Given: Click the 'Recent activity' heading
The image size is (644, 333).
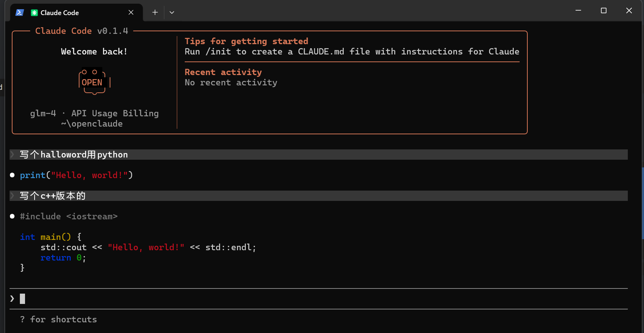Looking at the screenshot, I should click(223, 72).
